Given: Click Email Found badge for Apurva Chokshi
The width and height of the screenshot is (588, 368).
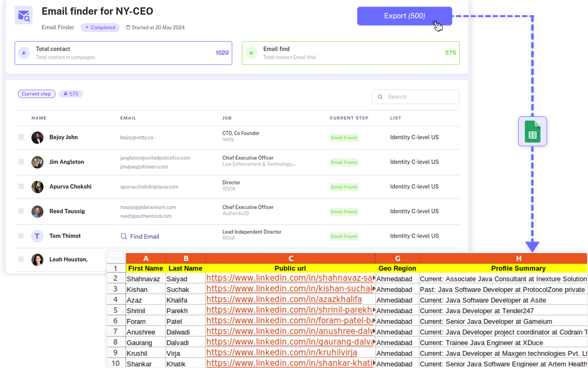Looking at the screenshot, I should [x=344, y=187].
